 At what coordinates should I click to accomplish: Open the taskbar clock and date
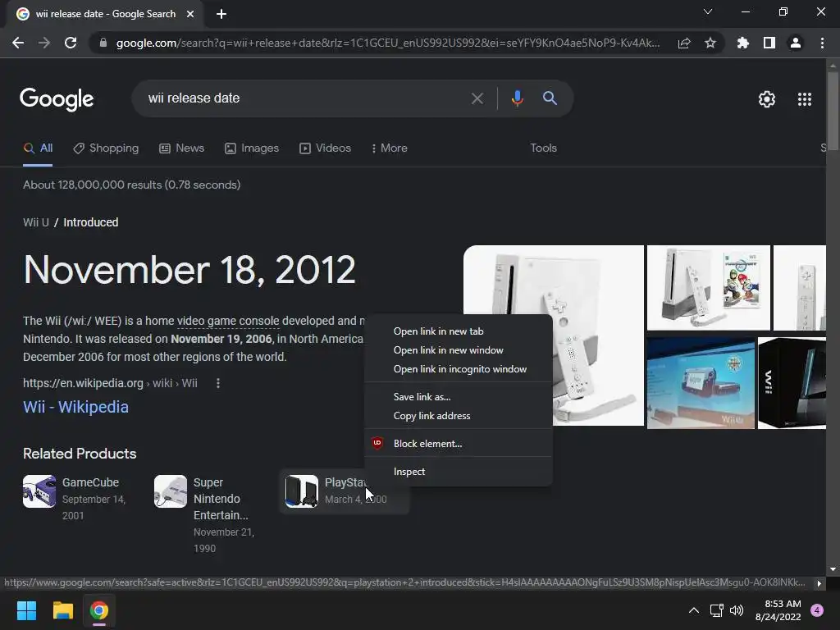click(778, 610)
